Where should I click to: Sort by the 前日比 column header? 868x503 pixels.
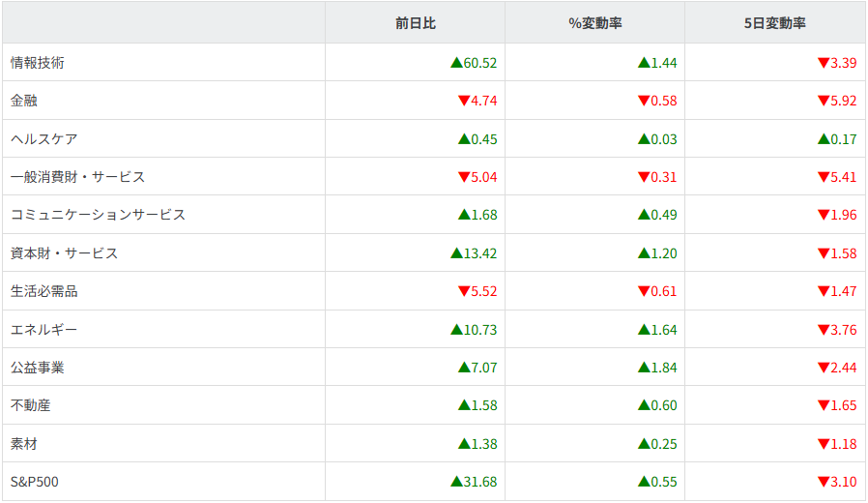point(415,23)
